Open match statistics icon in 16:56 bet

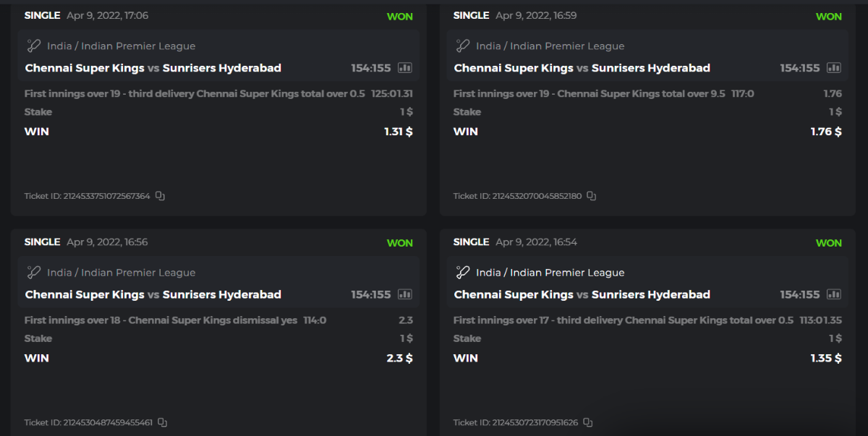click(x=405, y=294)
